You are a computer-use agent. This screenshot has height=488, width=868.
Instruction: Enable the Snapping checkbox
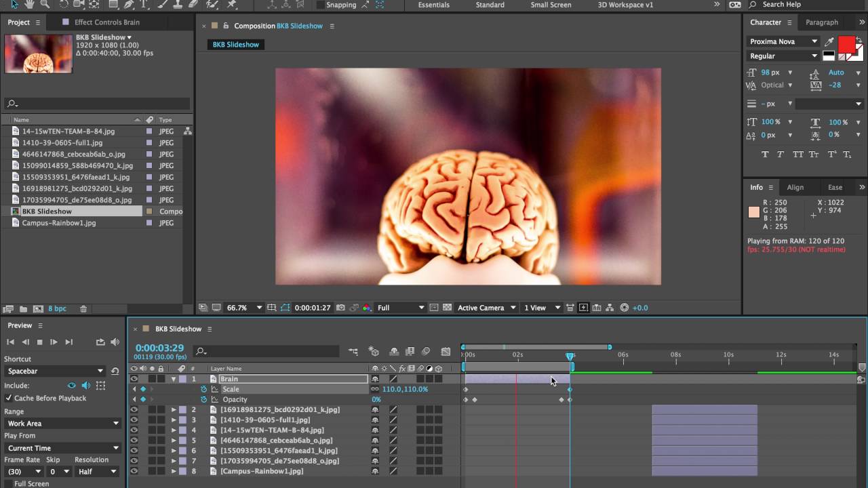click(319, 5)
